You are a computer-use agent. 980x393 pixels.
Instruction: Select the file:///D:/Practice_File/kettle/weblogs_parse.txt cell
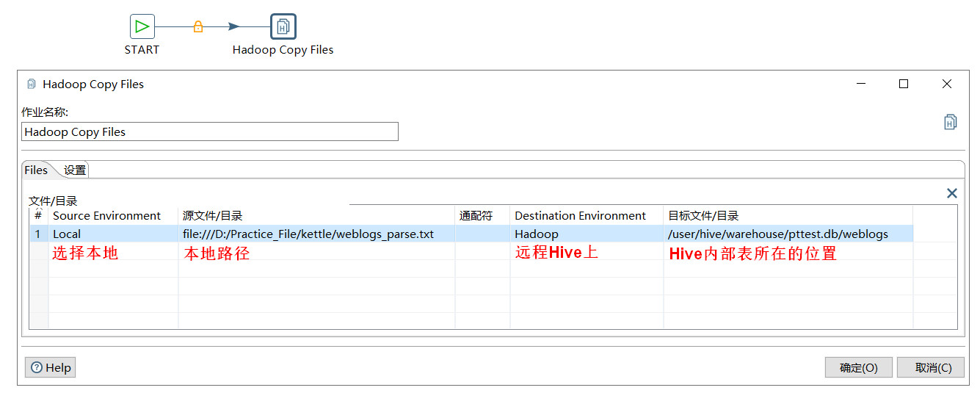click(316, 234)
